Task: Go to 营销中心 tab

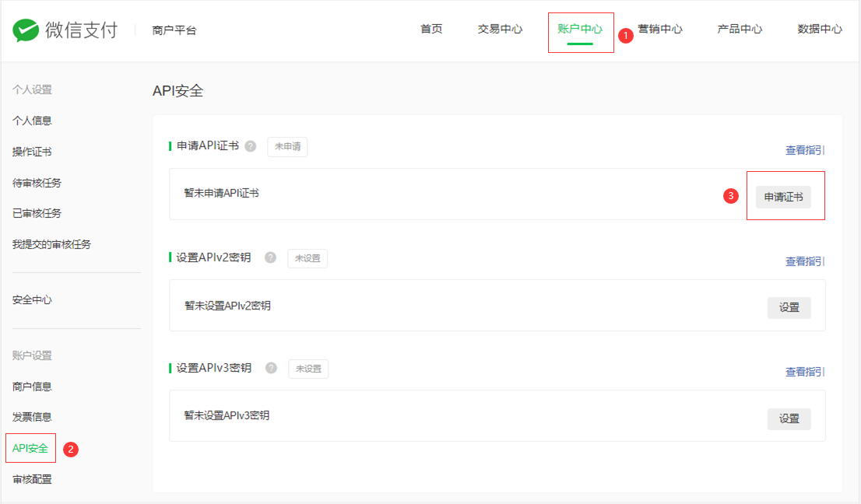Action: pos(660,29)
